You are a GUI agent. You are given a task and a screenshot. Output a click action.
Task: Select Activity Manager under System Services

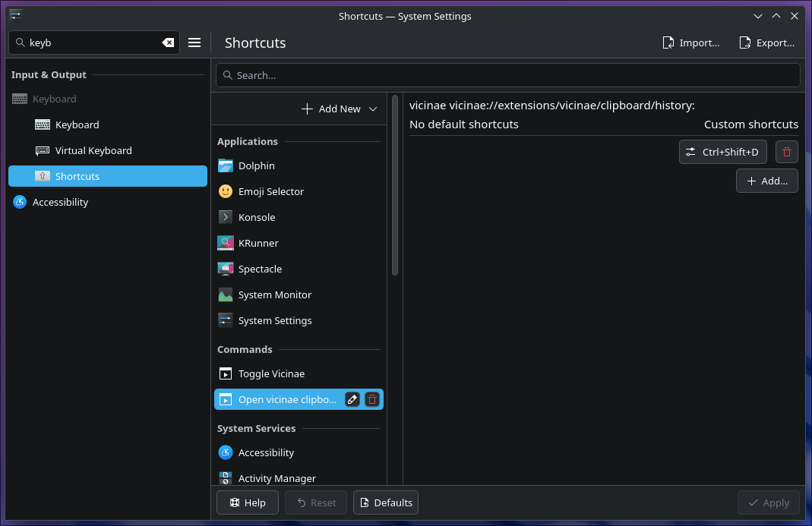(x=276, y=478)
